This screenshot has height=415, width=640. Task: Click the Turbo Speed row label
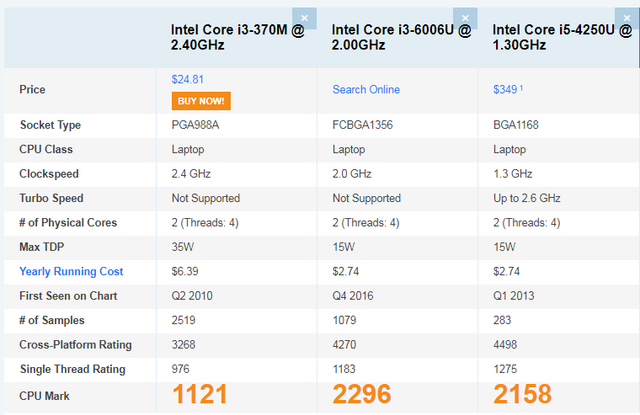[51, 198]
